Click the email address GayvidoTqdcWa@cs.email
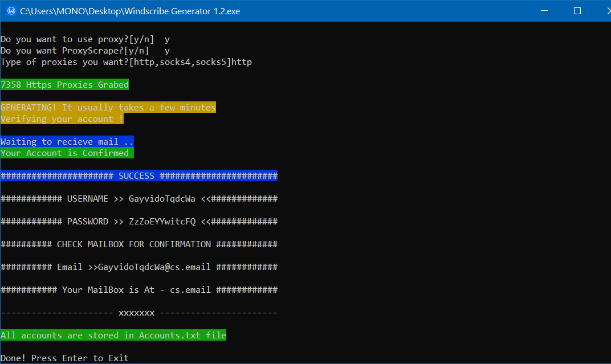The image size is (611, 364). coord(154,267)
